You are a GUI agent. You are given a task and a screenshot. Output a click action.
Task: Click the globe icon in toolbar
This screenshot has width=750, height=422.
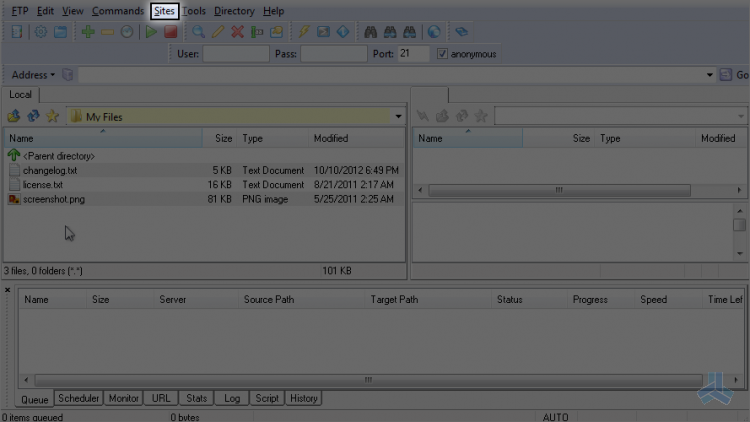[x=434, y=32]
